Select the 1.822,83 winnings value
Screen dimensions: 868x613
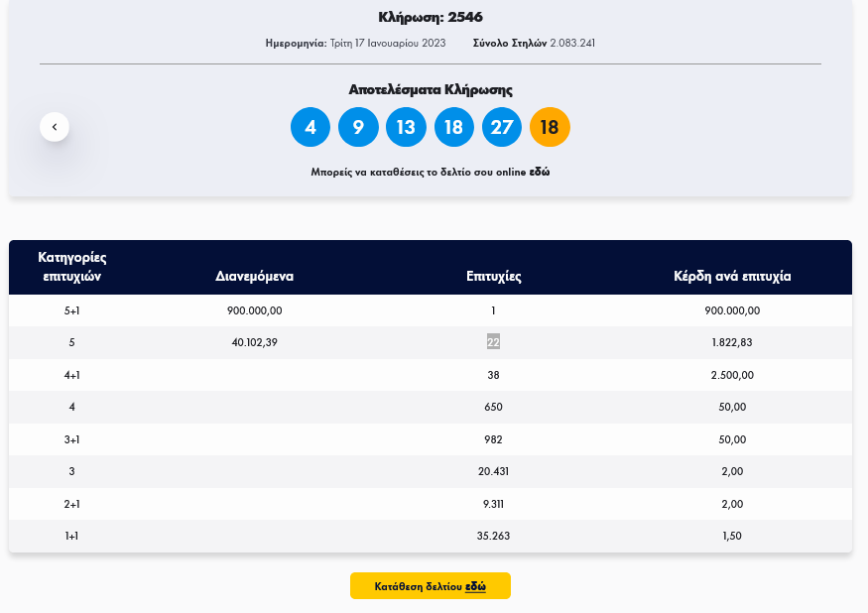[x=732, y=342]
